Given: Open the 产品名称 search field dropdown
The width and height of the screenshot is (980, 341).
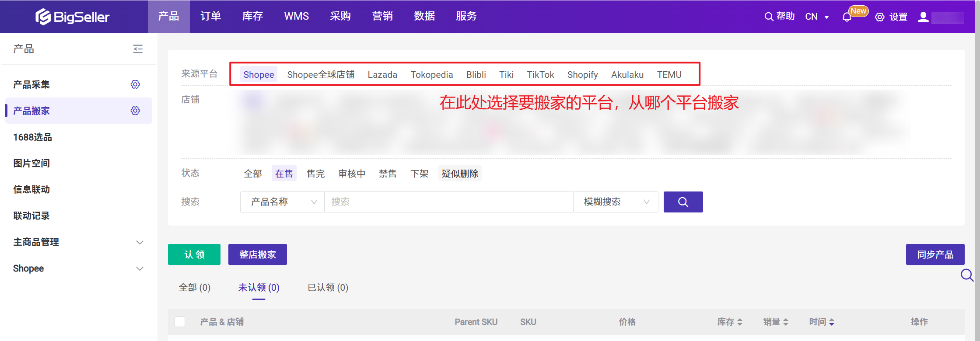Looking at the screenshot, I should 282,202.
